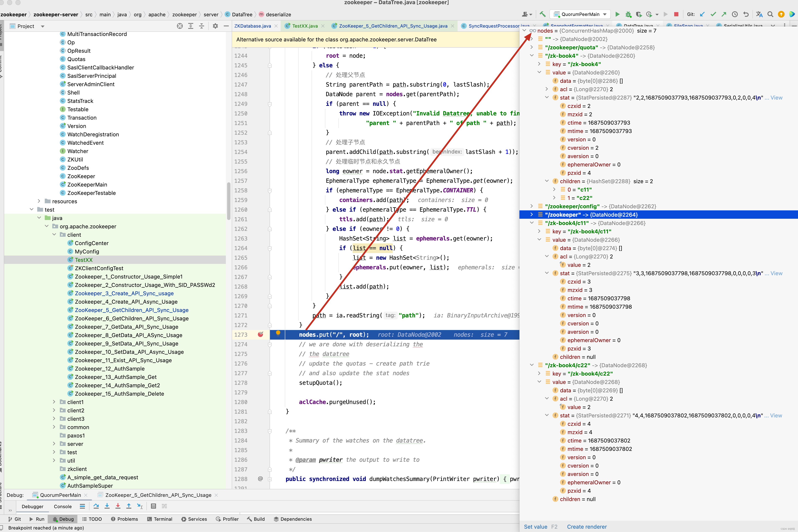Open QuorumPeerMain run configuration dropdown
Image resolution: width=798 pixels, height=532 pixels.
tap(579, 14)
